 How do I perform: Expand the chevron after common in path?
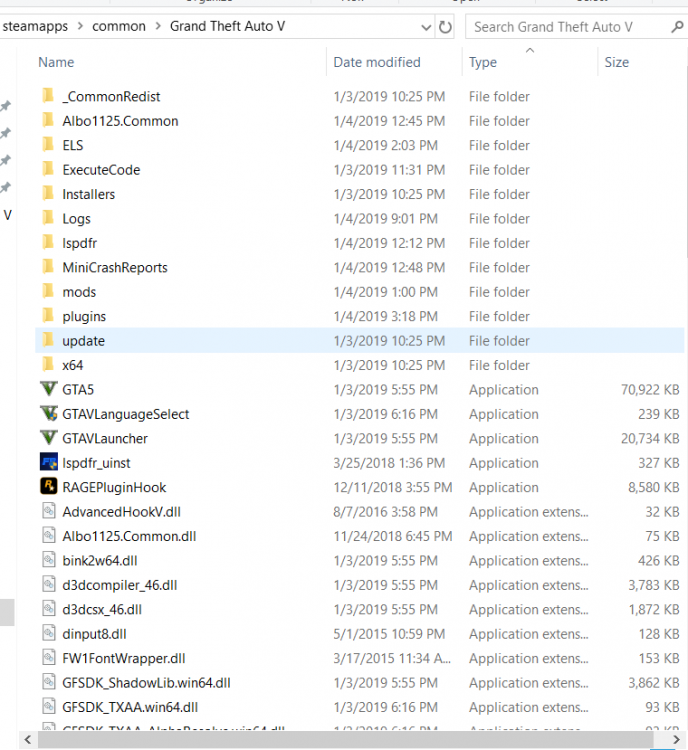158,26
